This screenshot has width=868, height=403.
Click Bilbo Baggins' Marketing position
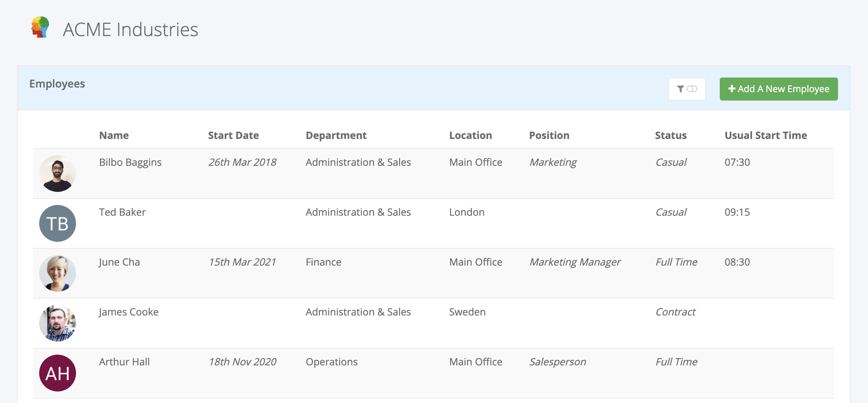point(553,162)
